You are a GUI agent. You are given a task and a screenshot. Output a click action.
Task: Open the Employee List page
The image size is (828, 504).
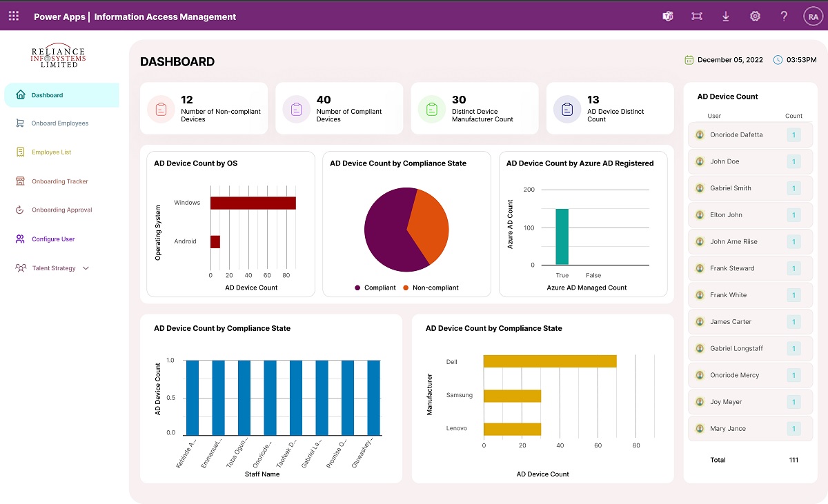[52, 152]
